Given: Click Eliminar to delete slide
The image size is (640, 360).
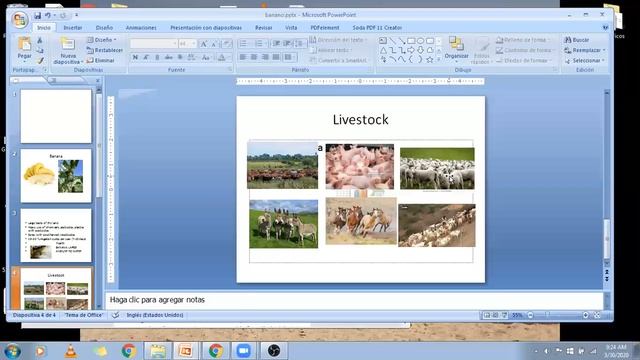Looking at the screenshot, I should [101, 60].
